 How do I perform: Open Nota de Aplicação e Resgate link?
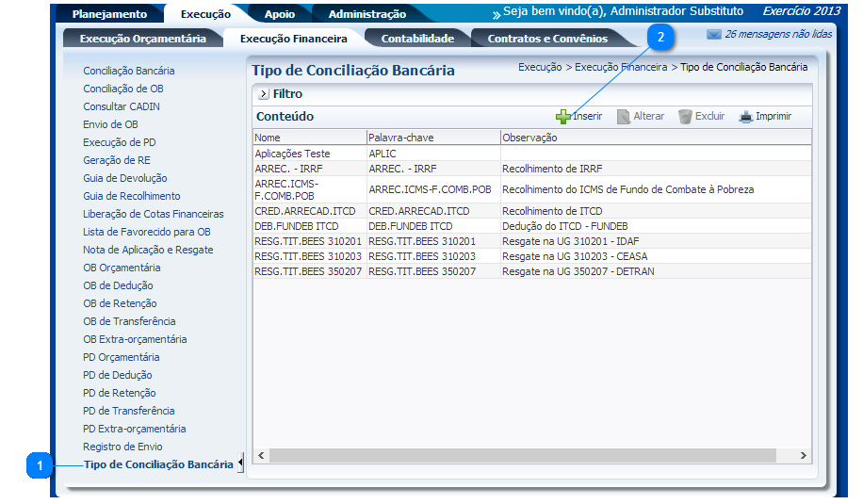pyautogui.click(x=148, y=250)
